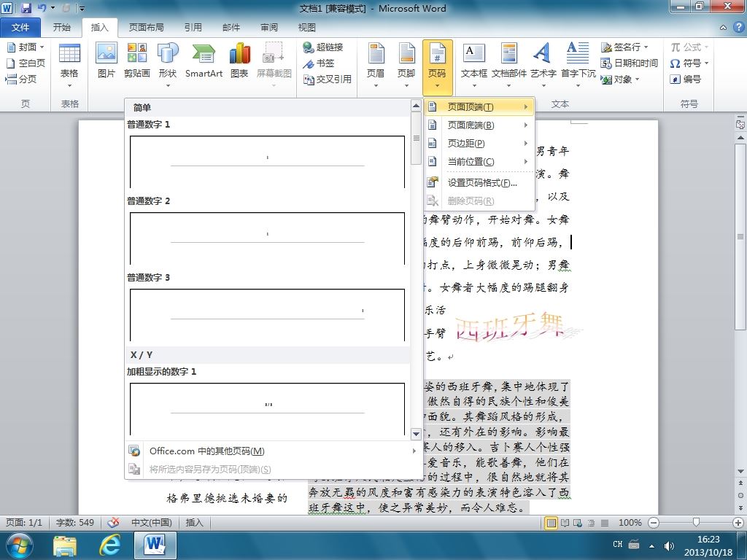Screen dimensions: 747x560
Task: Expand Office.com 中的其他页码 submenu
Action: [x=273, y=451]
